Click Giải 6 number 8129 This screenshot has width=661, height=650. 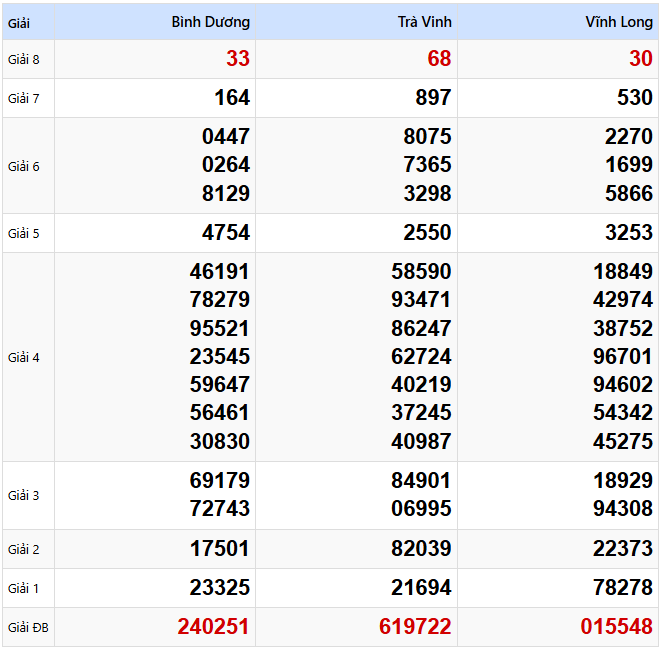pos(226,193)
